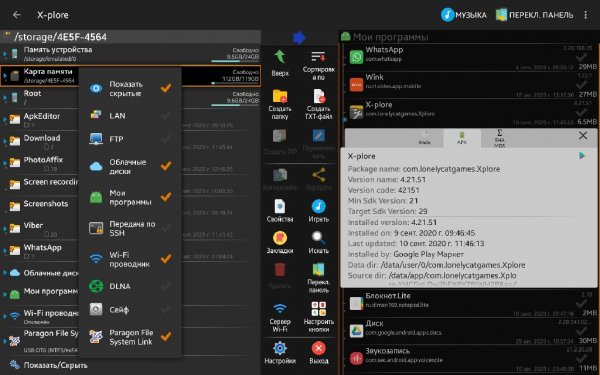Go back with the top-left arrow
This screenshot has width=600, height=375.
17,15
